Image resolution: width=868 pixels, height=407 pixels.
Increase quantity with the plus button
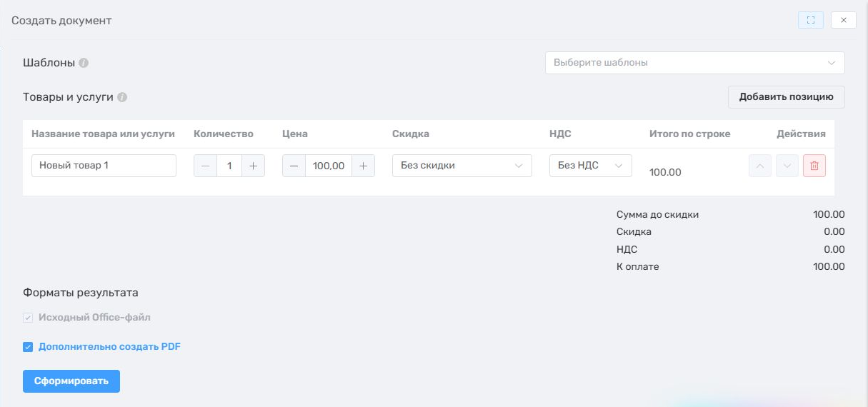253,166
